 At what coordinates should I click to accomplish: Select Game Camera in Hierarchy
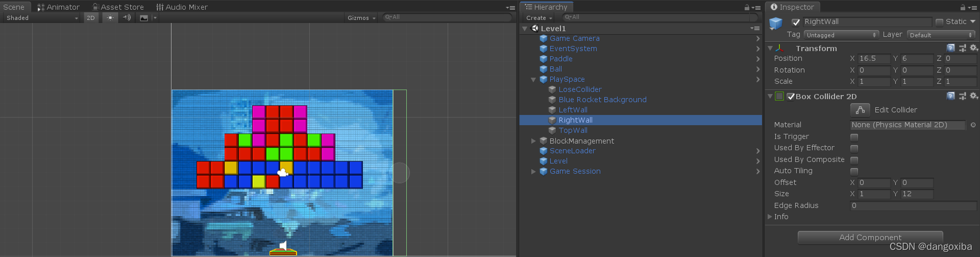tap(574, 38)
